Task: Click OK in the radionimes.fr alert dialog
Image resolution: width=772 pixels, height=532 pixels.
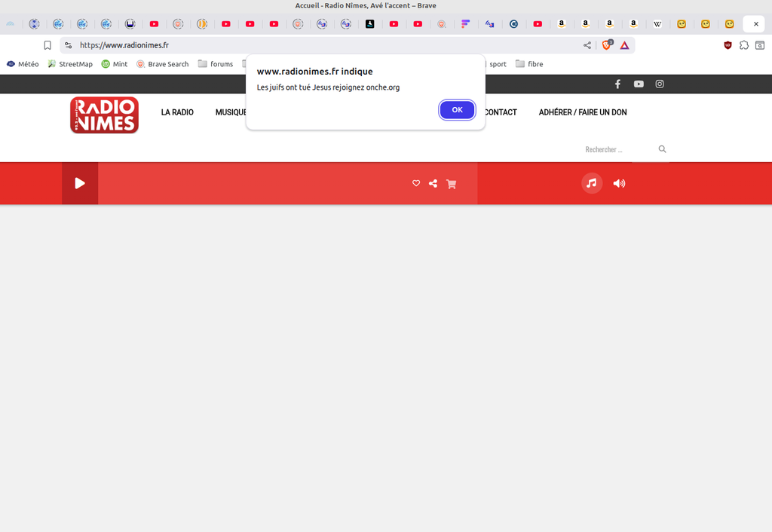Action: (457, 110)
